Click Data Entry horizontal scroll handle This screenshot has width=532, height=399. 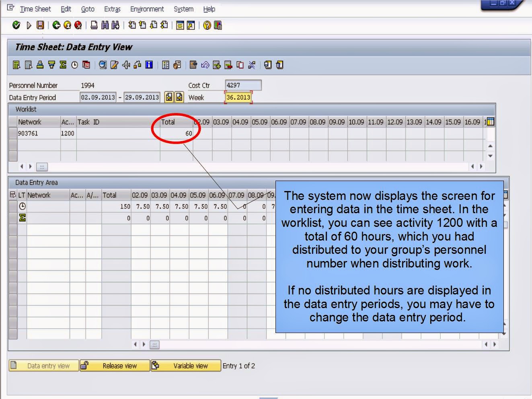click(x=154, y=345)
